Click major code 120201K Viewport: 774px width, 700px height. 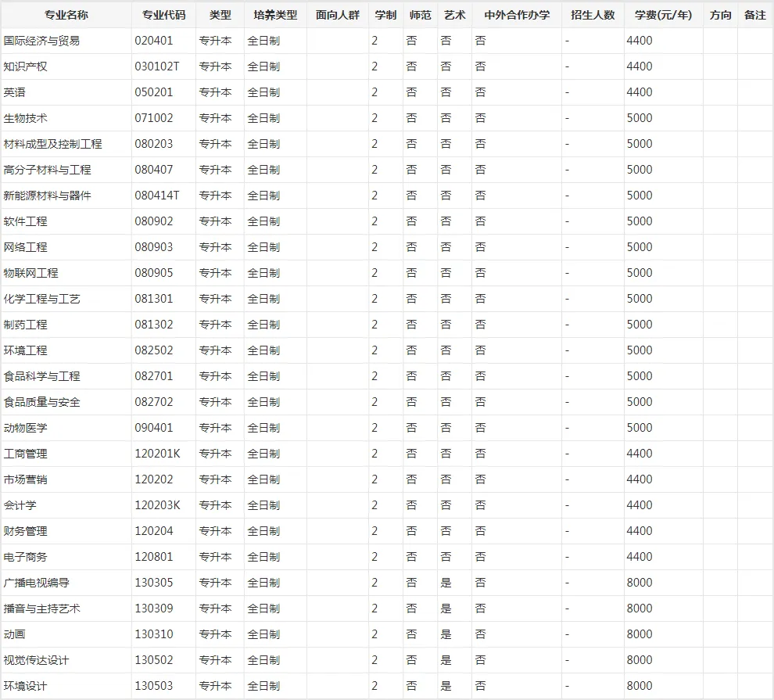click(156, 454)
